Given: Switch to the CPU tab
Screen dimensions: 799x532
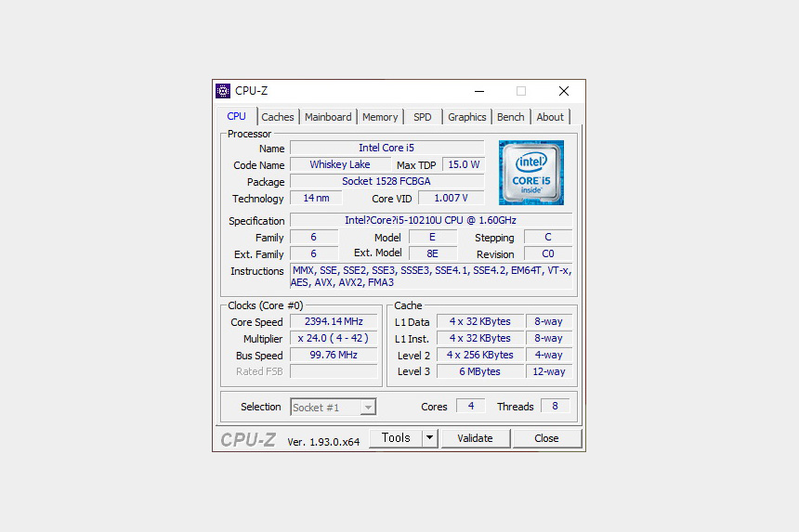Looking at the screenshot, I should pos(236,117).
